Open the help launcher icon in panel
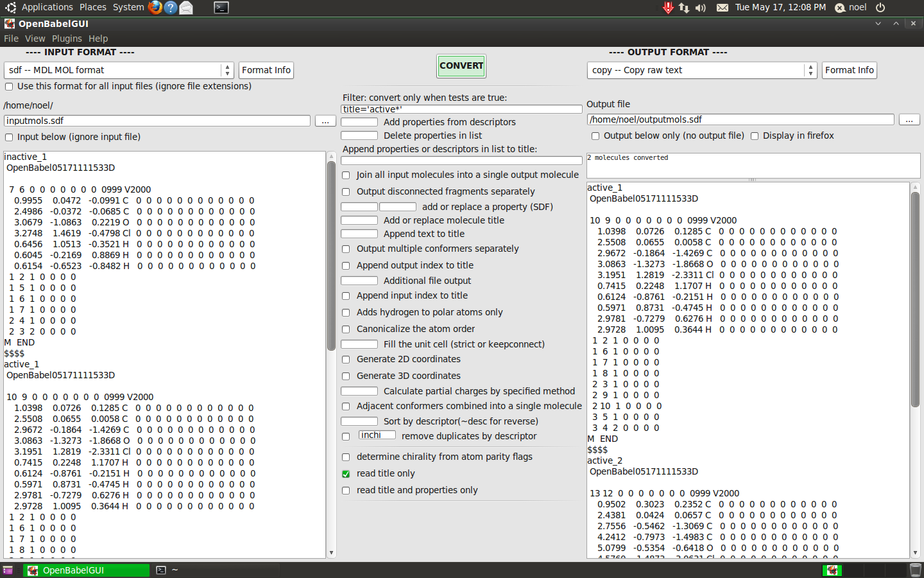Viewport: 924px width, 578px height. point(171,7)
